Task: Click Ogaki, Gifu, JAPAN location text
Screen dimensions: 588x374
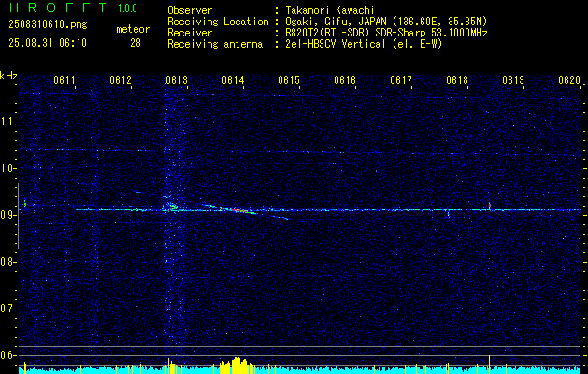Action: tap(386, 22)
